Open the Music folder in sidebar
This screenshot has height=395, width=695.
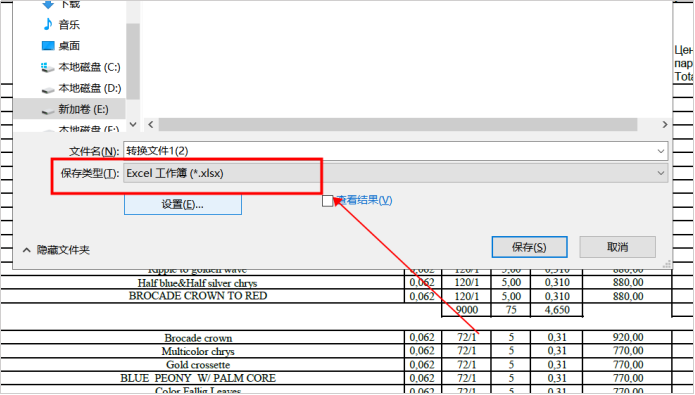[61, 24]
